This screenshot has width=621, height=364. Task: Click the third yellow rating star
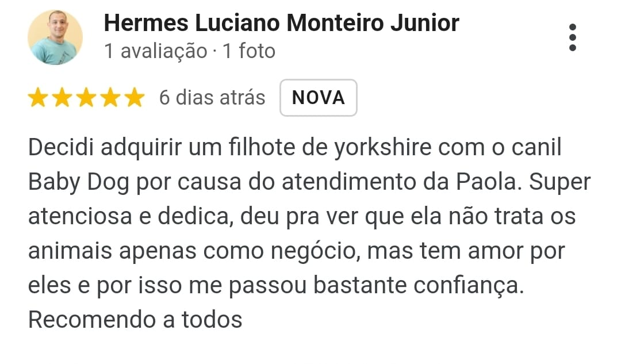tap(86, 98)
